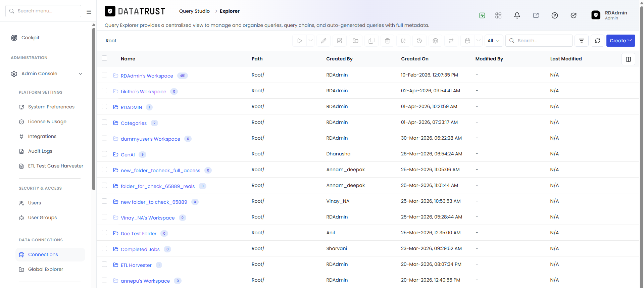
Task: Toggle the column chooser icon
Action: pos(628,59)
